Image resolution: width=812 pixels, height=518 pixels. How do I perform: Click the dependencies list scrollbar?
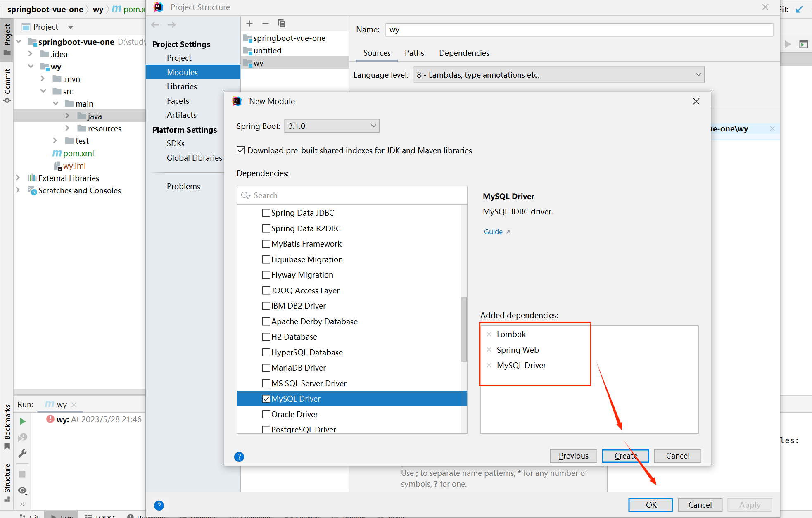point(464,329)
